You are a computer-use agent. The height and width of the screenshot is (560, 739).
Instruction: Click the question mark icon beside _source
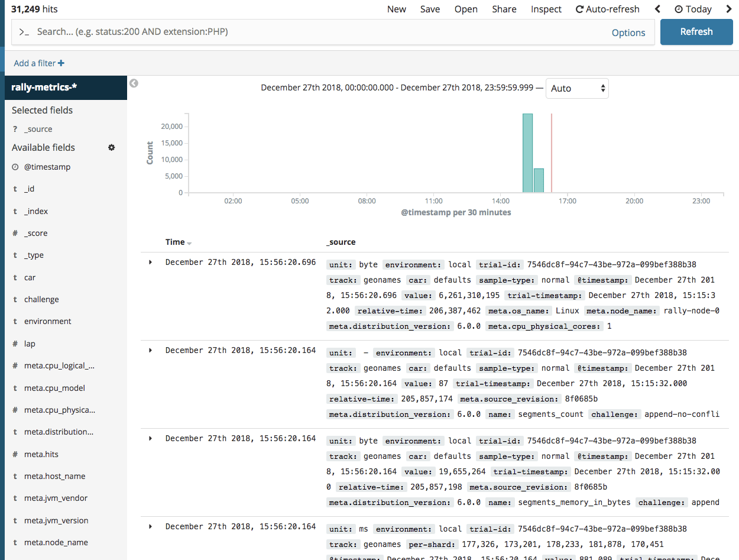pyautogui.click(x=15, y=130)
